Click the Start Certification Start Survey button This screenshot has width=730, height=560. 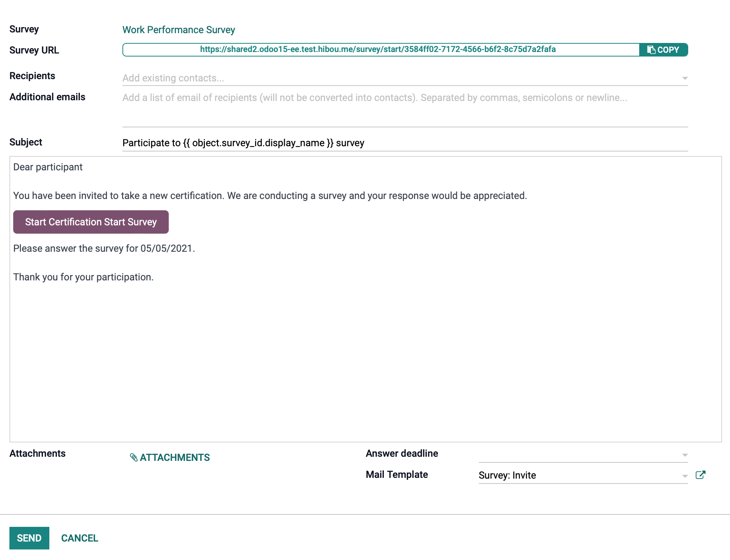(x=90, y=222)
